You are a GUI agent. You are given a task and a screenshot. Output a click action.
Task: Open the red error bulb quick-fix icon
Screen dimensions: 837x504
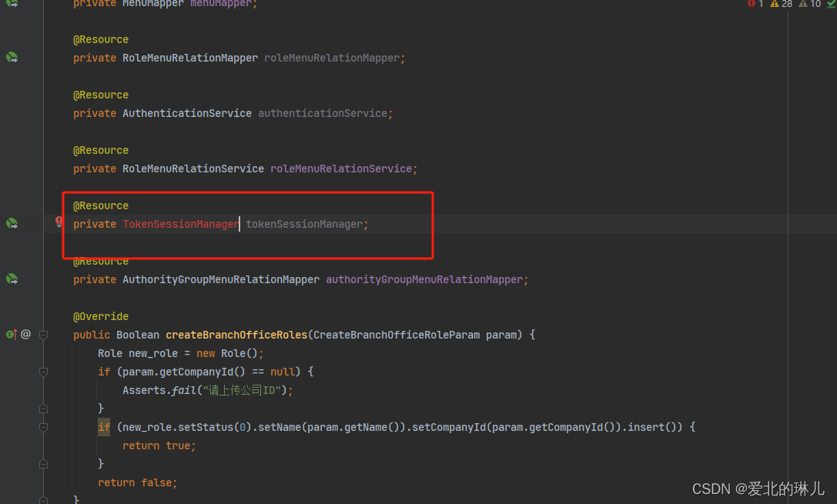point(59,222)
